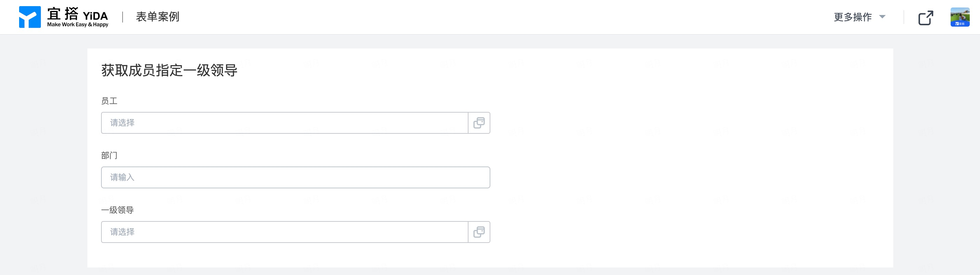Open the 一级领导 请选择 selection field
This screenshot has width=980, height=275.
pos(284,232)
